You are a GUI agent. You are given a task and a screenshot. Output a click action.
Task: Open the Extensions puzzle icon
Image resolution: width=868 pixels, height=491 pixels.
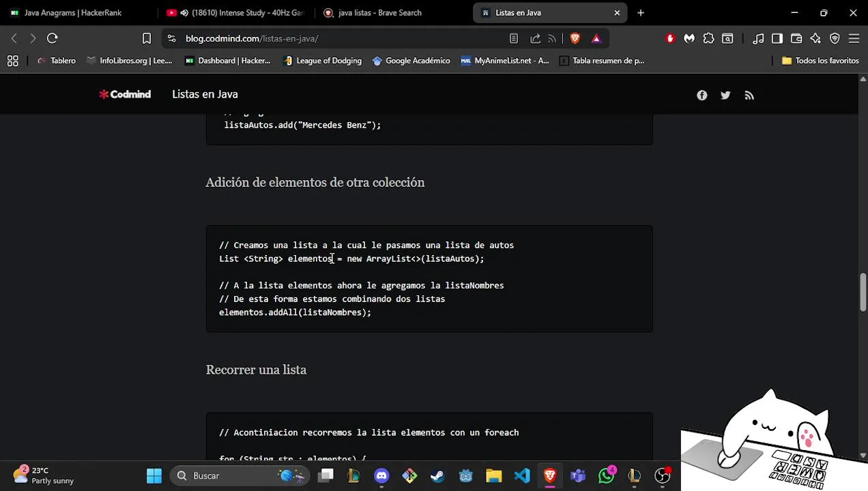pyautogui.click(x=708, y=38)
